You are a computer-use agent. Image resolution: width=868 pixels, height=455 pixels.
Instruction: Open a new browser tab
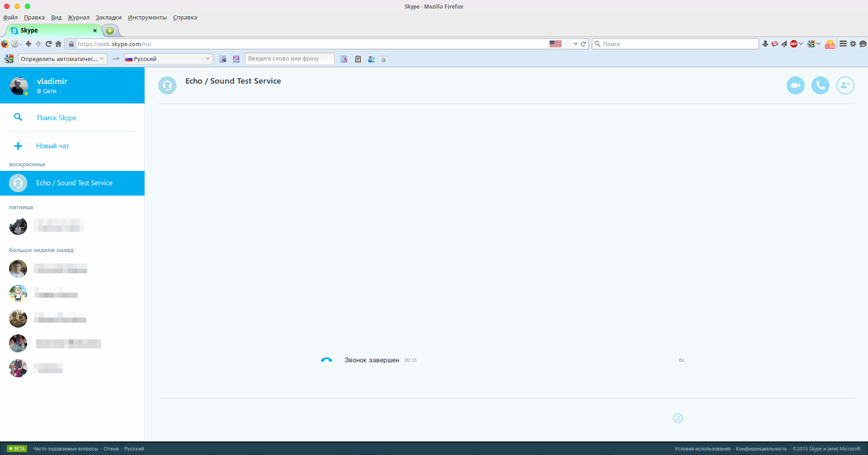(110, 30)
